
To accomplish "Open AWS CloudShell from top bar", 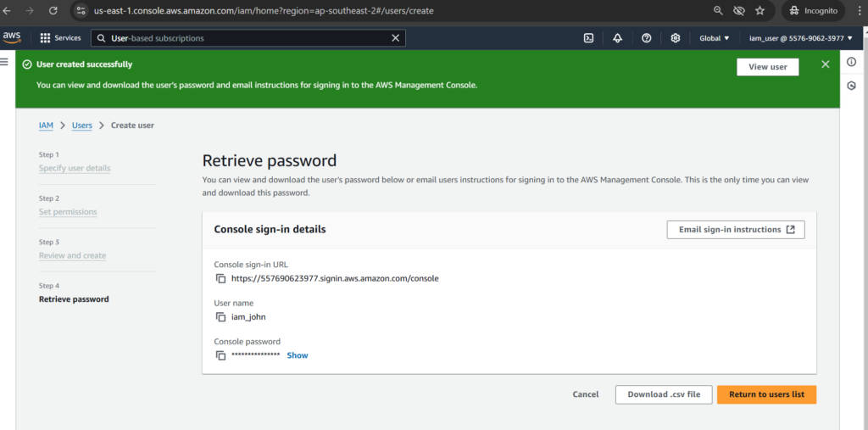I will pos(588,37).
